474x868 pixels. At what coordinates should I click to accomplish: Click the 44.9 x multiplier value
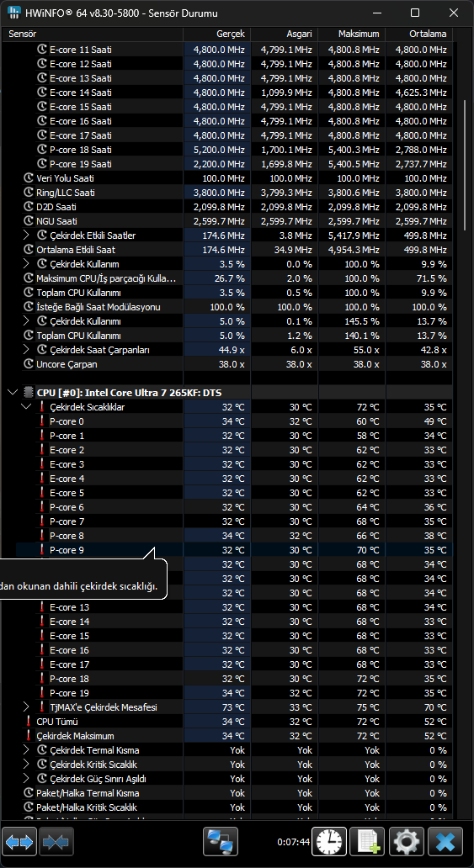coord(230,350)
